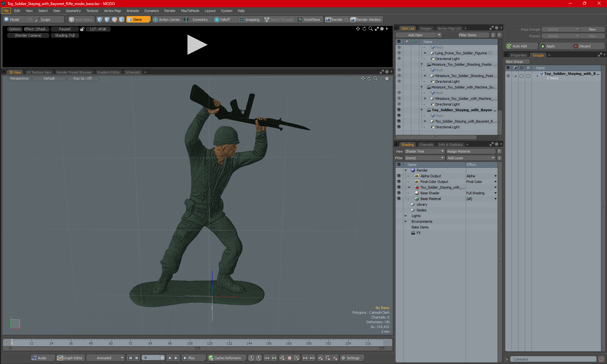Click the Render F9 button

pyautogui.click(x=337, y=20)
